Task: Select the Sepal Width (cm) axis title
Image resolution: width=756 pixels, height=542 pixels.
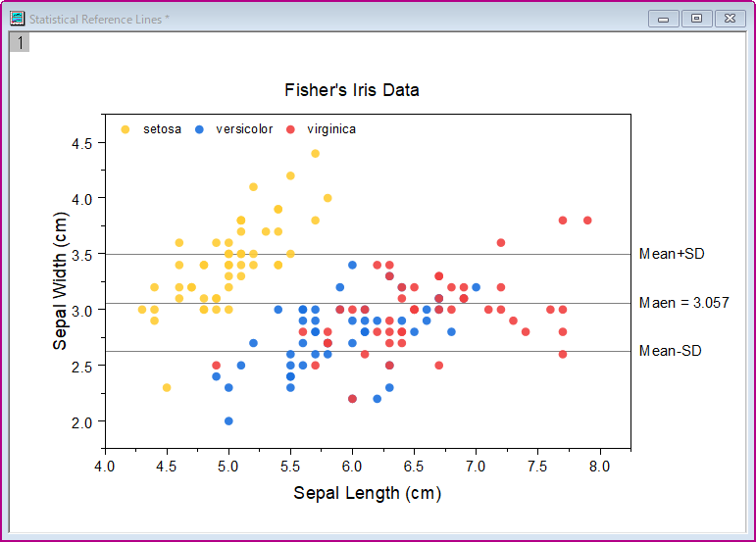Action: click(60, 281)
